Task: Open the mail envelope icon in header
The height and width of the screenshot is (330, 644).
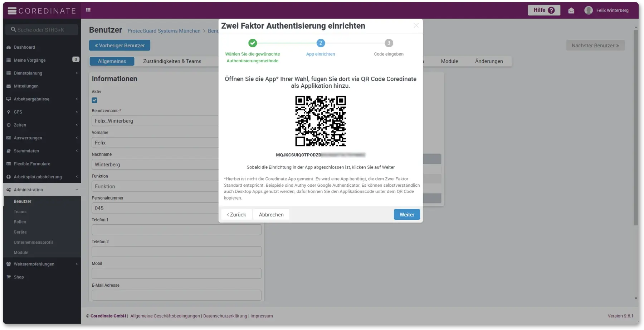Action: [x=571, y=10]
